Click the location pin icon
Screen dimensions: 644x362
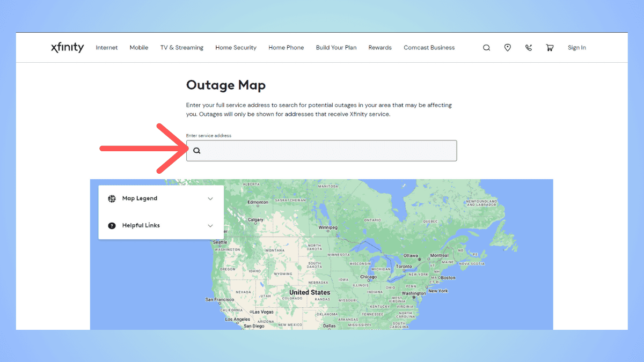507,47
